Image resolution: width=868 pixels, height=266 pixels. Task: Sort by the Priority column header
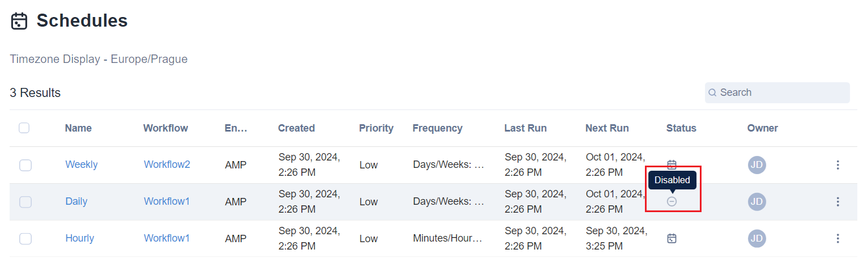(376, 128)
